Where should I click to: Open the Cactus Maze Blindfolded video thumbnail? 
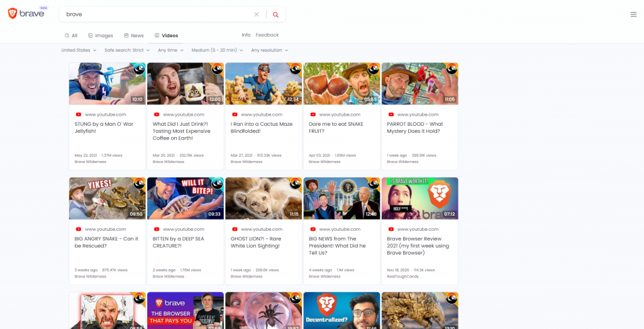(x=263, y=84)
